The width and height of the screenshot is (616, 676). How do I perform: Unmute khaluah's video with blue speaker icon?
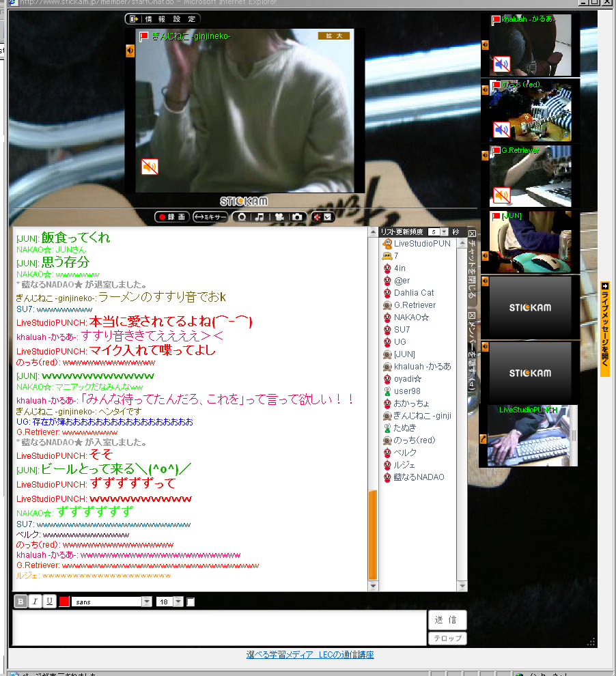click(x=501, y=64)
